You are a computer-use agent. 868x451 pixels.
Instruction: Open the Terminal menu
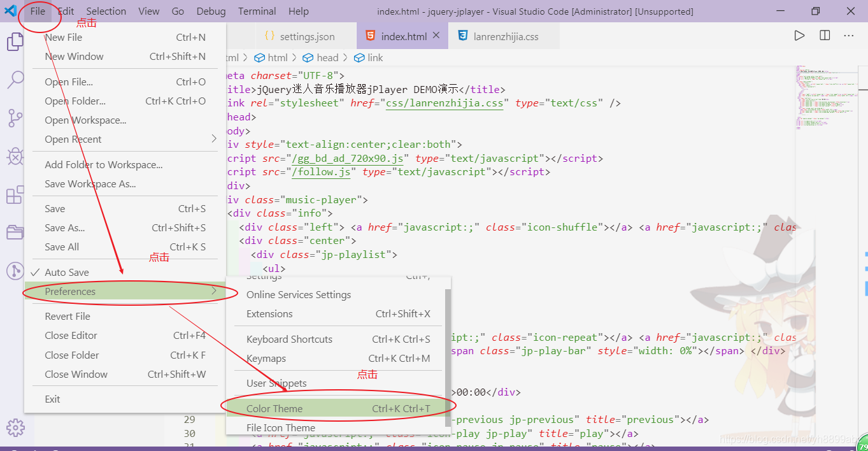pyautogui.click(x=257, y=11)
